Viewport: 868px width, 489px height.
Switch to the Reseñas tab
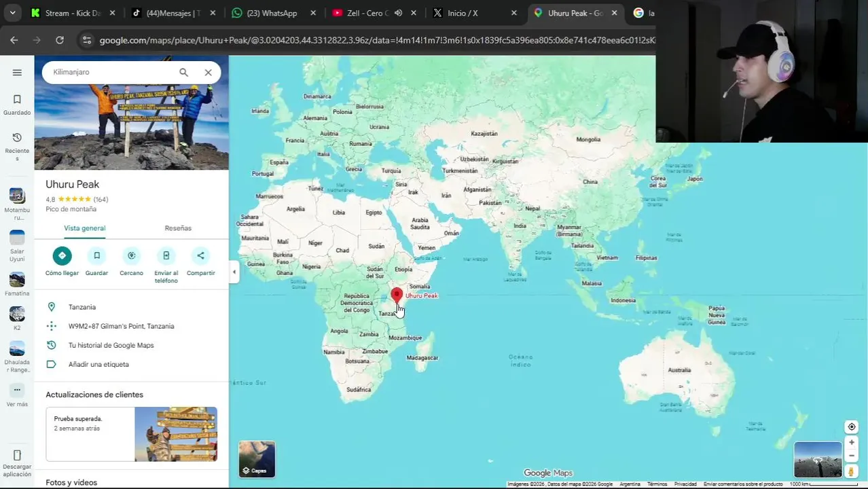tap(178, 228)
